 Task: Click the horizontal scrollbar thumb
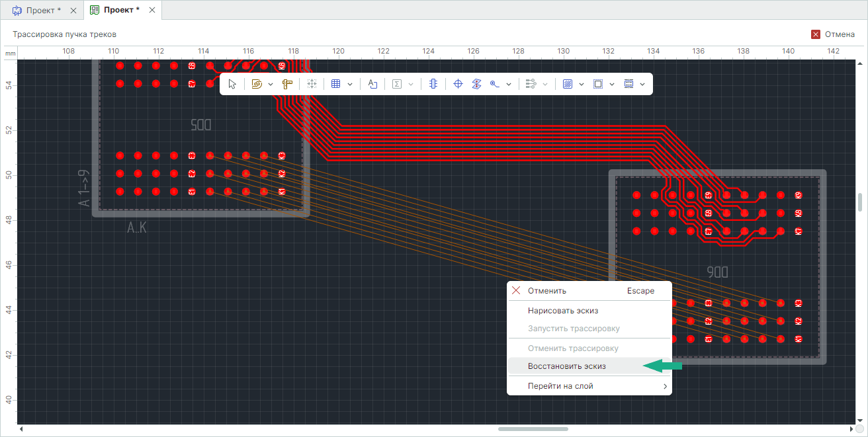click(533, 429)
